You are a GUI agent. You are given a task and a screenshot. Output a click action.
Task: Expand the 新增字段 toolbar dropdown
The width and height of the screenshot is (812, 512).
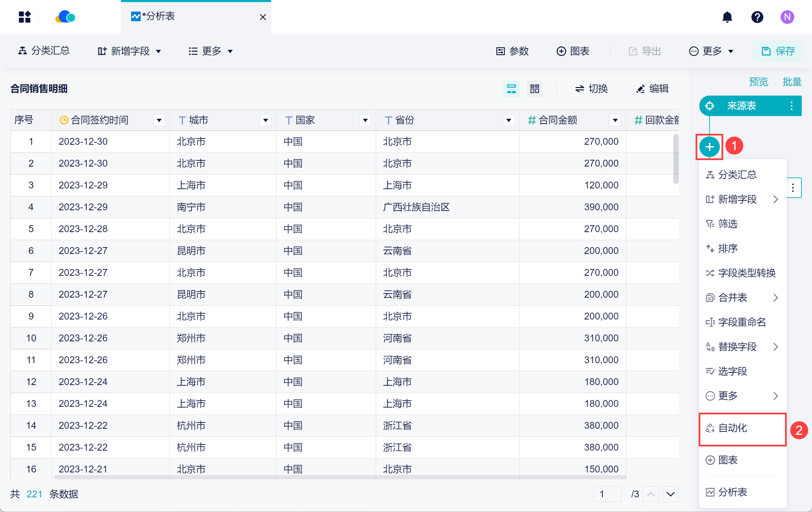[x=129, y=51]
